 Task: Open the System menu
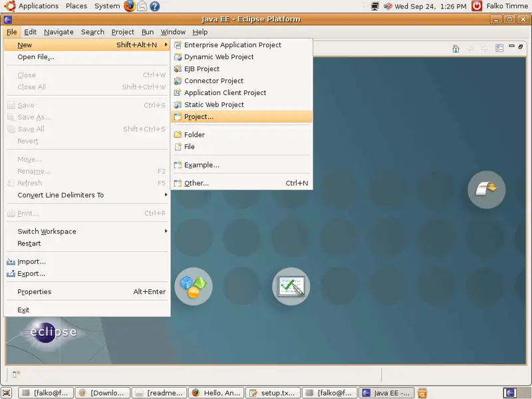(107, 6)
